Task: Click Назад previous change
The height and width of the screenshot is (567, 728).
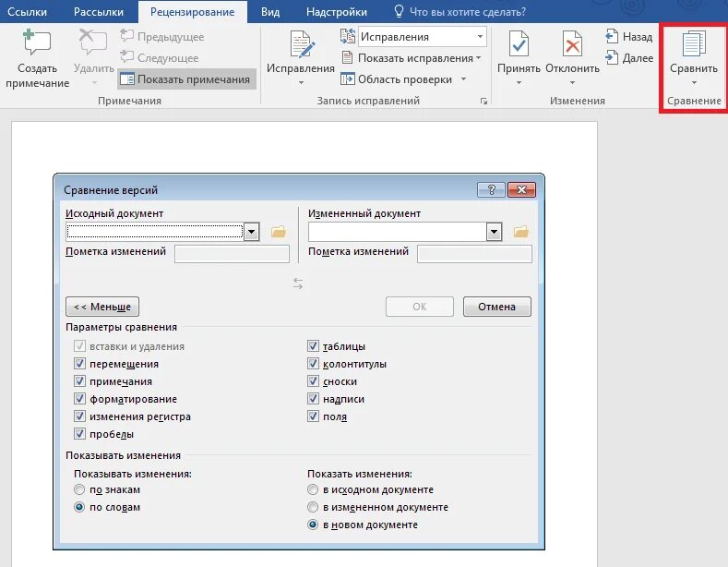Action: [x=629, y=36]
